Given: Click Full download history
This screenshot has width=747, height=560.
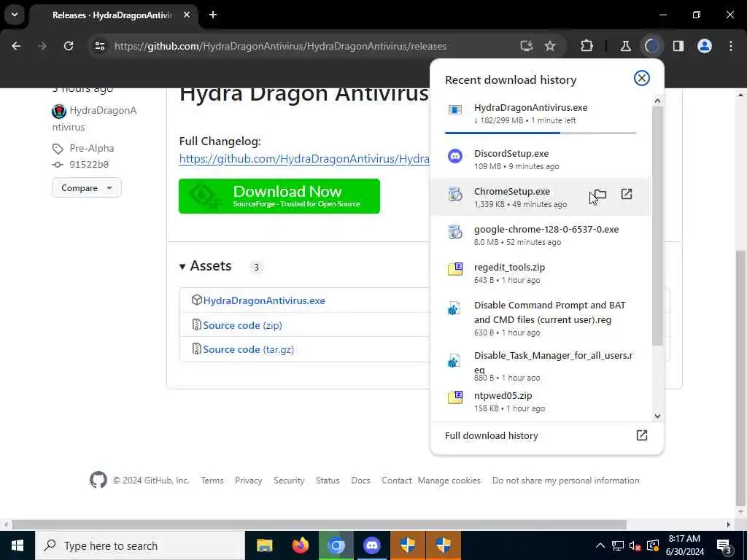Looking at the screenshot, I should coord(491,436).
